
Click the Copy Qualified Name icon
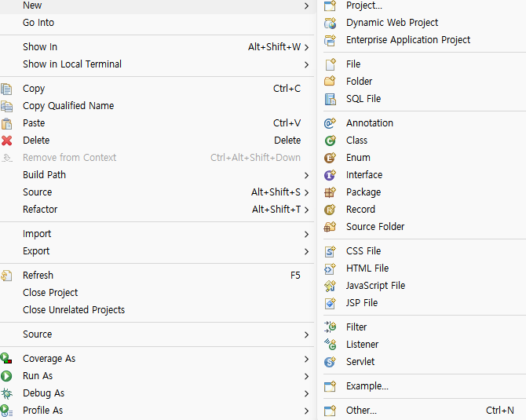pyautogui.click(x=7, y=106)
